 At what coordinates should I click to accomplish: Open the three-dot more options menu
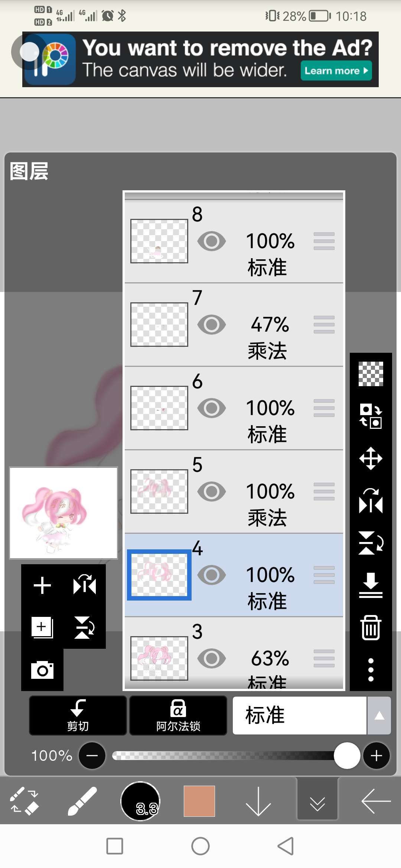click(x=371, y=670)
